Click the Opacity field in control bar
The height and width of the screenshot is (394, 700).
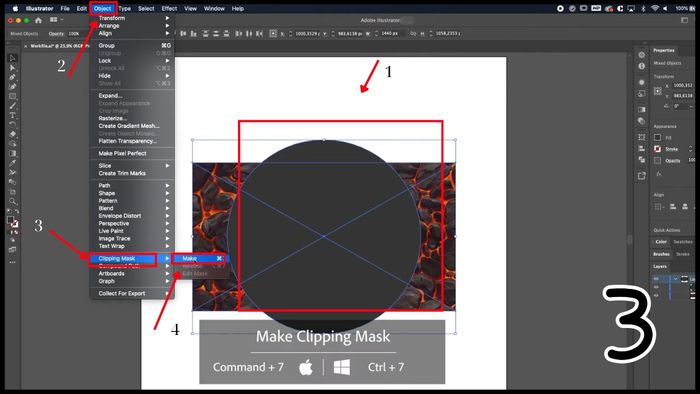(x=75, y=33)
